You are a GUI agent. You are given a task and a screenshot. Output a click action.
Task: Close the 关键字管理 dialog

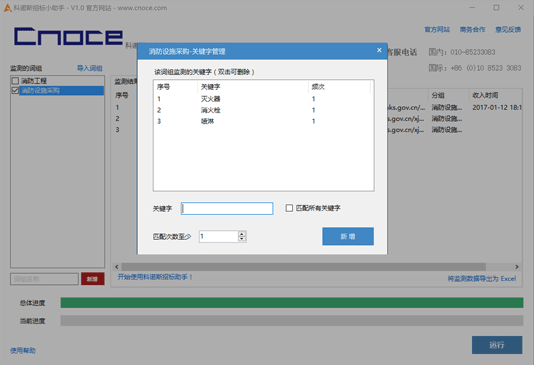pos(379,50)
